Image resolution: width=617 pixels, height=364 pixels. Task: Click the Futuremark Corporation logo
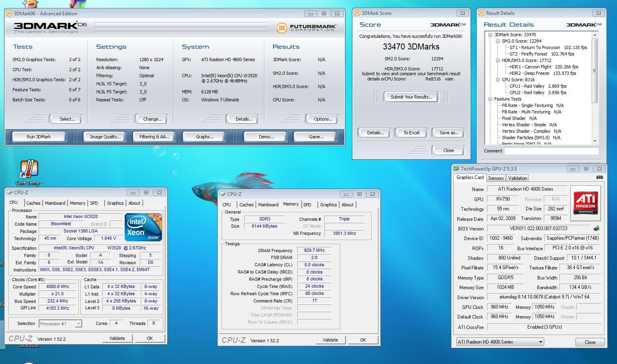pos(306,28)
